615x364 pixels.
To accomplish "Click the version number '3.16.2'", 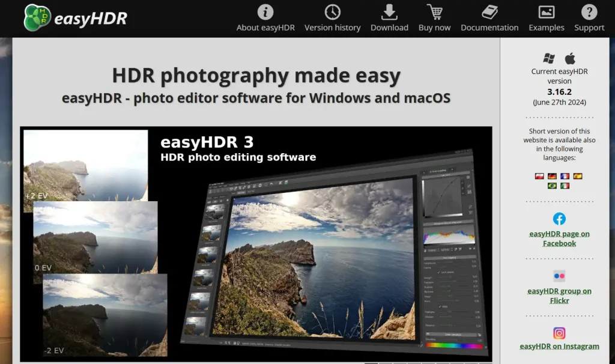I will point(559,92).
